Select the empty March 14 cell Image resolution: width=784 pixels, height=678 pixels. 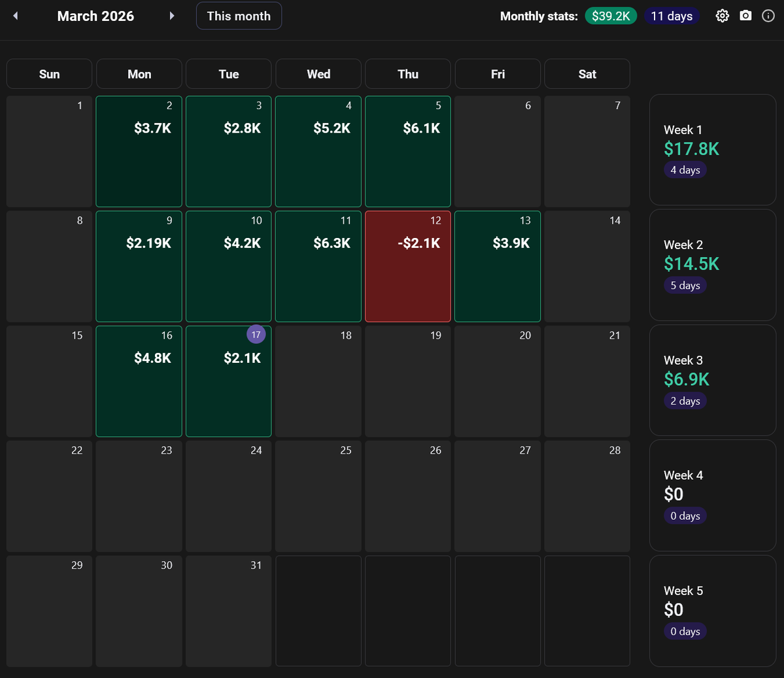tap(587, 267)
